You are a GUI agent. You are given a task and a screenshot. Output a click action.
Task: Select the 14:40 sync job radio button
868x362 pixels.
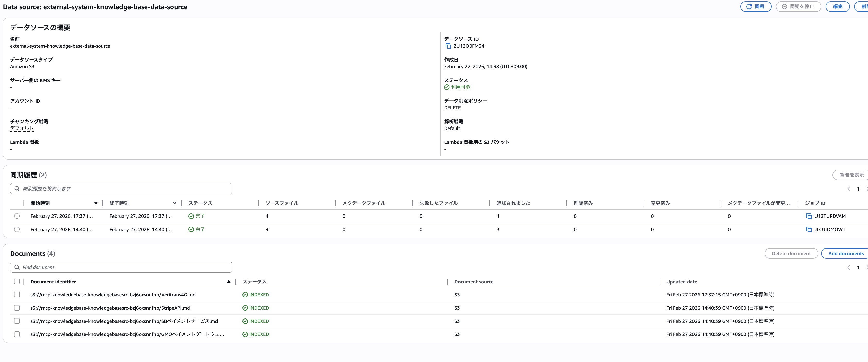click(17, 230)
